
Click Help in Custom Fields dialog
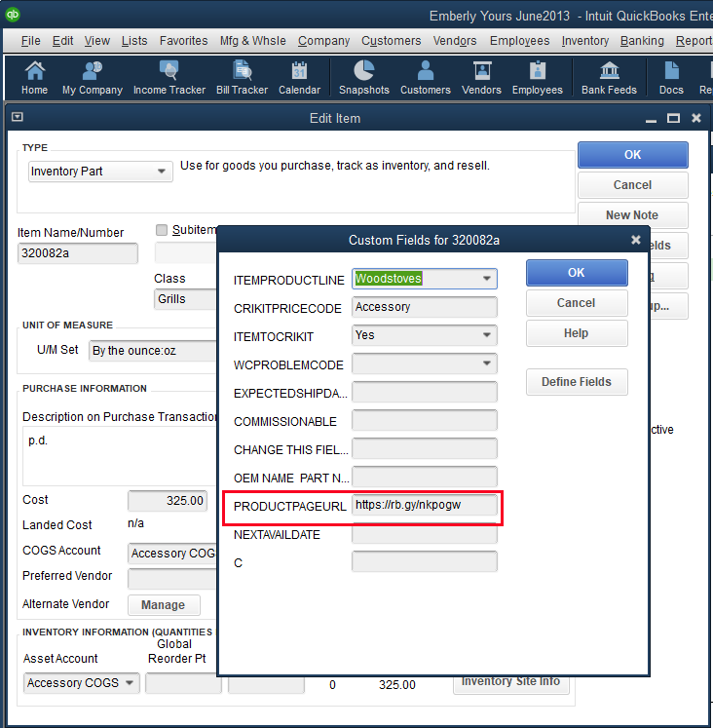[577, 333]
